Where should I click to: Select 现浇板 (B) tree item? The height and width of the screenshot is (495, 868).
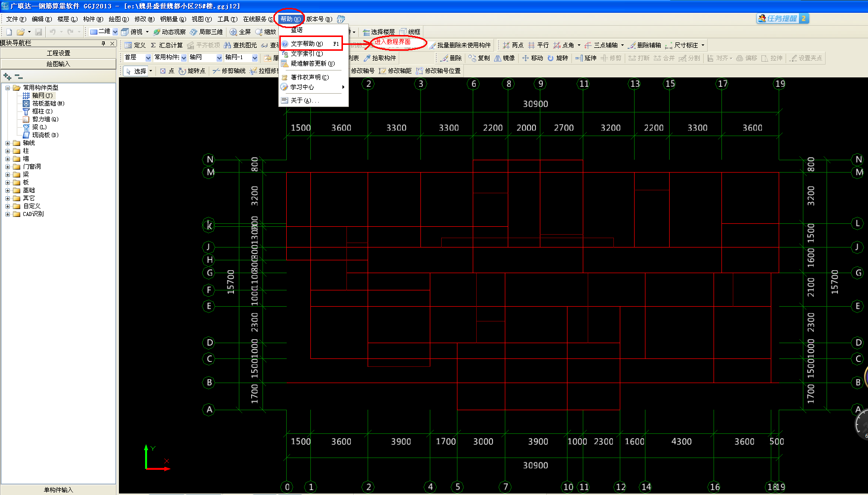pyautogui.click(x=45, y=135)
